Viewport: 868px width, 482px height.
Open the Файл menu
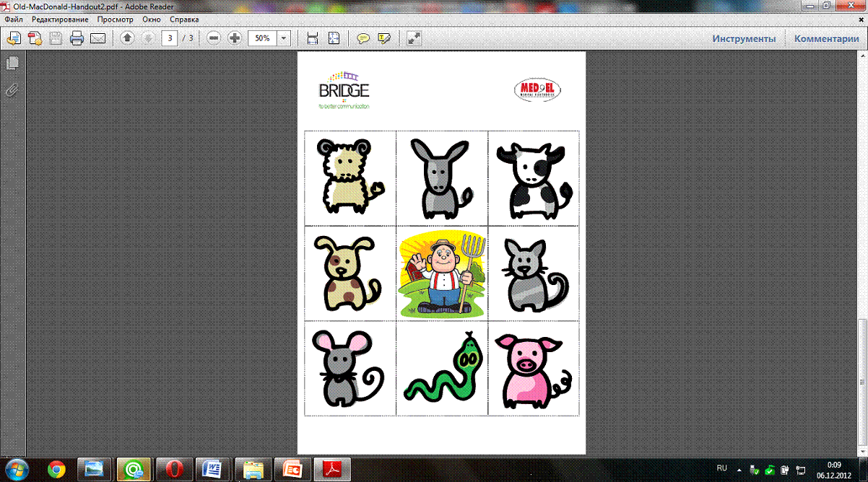13,19
